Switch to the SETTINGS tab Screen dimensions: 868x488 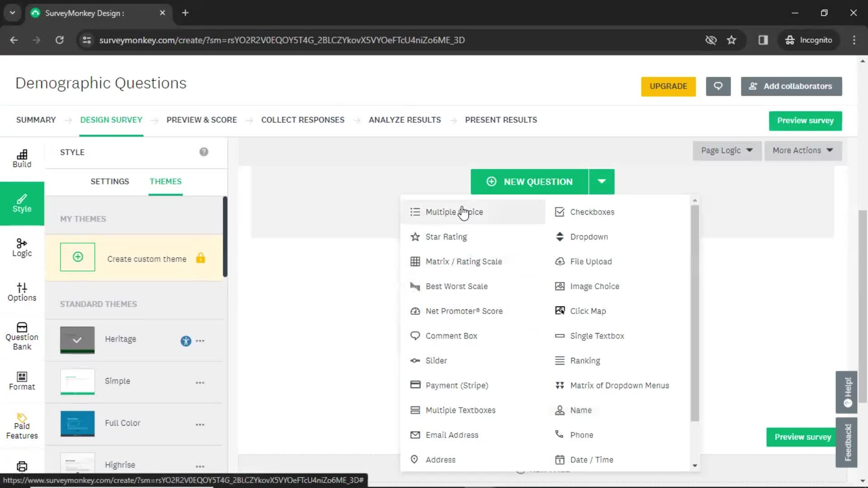click(110, 181)
